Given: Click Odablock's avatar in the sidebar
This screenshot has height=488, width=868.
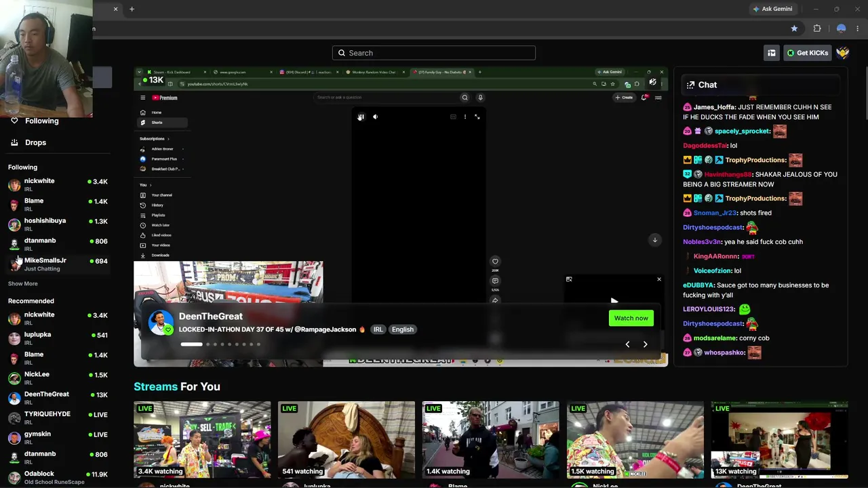Looking at the screenshot, I should (14, 478).
